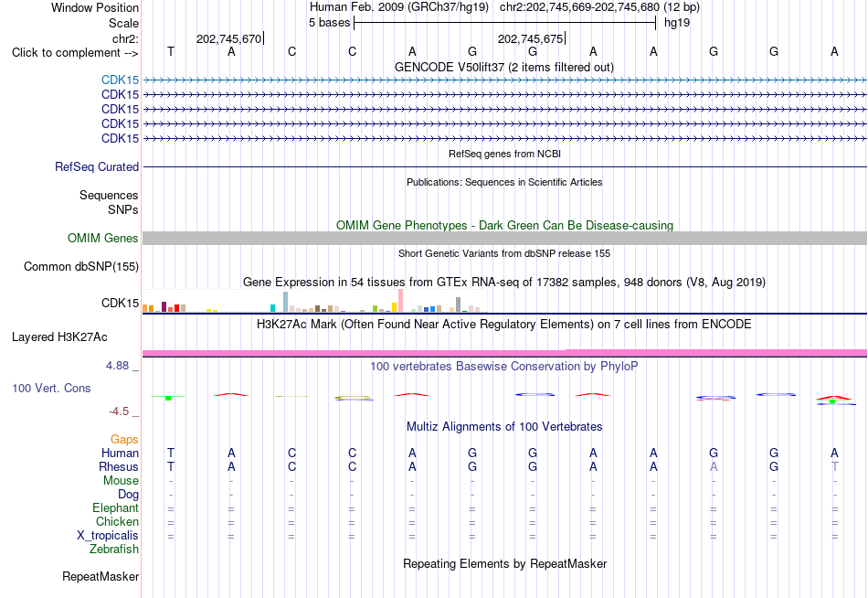The image size is (868, 598).
Task: Select the T base in the complement sequence row
Action: click(171, 51)
